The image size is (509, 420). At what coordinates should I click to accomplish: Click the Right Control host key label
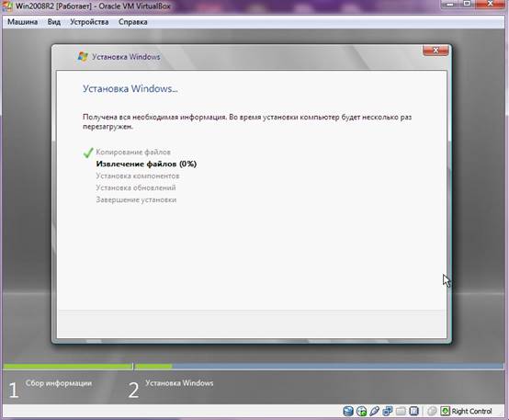471,411
